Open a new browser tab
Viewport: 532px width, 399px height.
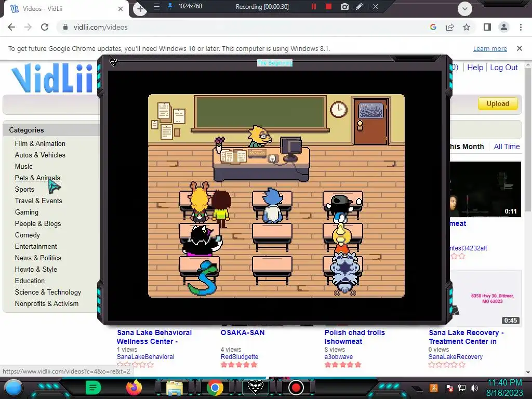(140, 8)
